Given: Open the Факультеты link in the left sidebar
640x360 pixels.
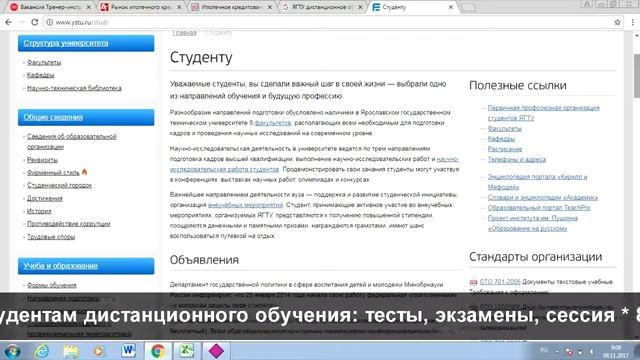Looking at the screenshot, I should tap(44, 62).
